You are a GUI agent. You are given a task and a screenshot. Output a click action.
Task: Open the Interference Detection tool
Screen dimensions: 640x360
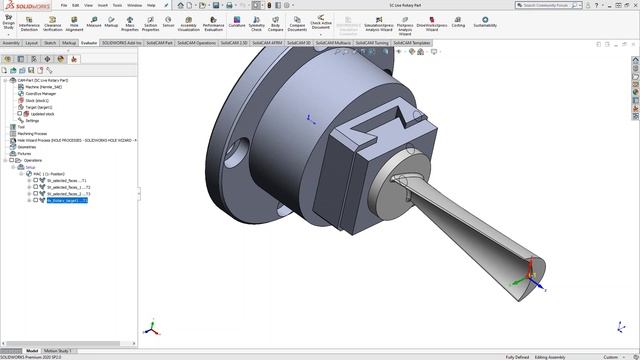[29, 24]
